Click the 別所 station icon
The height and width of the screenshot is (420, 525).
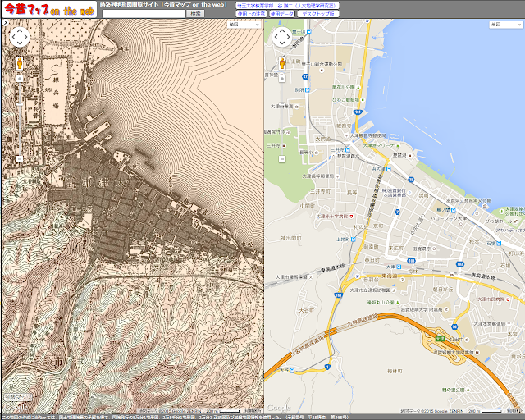tap(308, 89)
